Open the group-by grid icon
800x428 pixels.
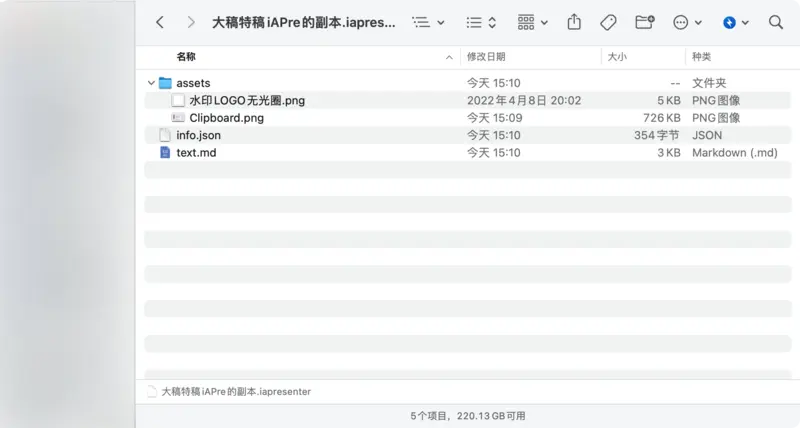(526, 22)
